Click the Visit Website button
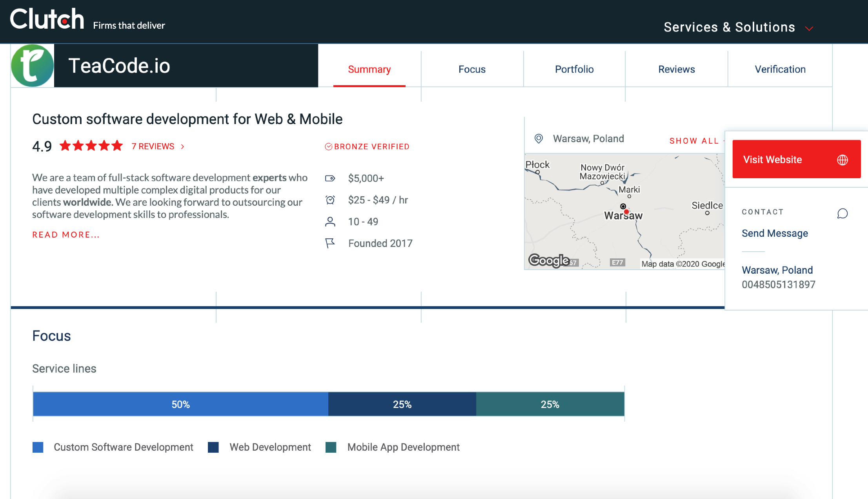The height and width of the screenshot is (499, 868). coord(797,159)
